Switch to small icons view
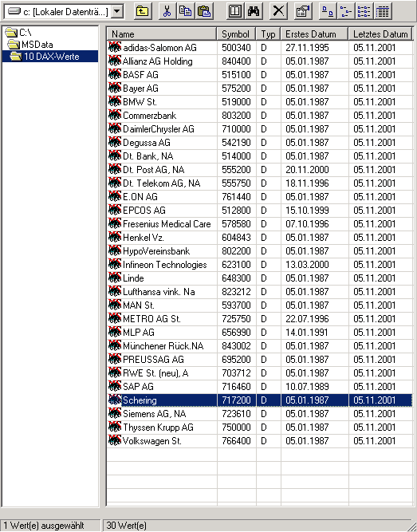Image resolution: width=417 pixels, height=532 pixels. point(346,11)
